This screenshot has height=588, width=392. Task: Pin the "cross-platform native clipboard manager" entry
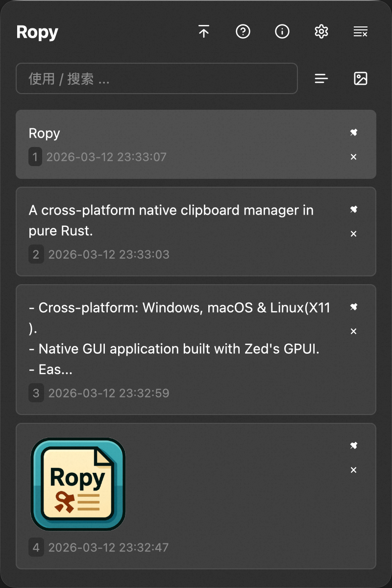tap(354, 209)
